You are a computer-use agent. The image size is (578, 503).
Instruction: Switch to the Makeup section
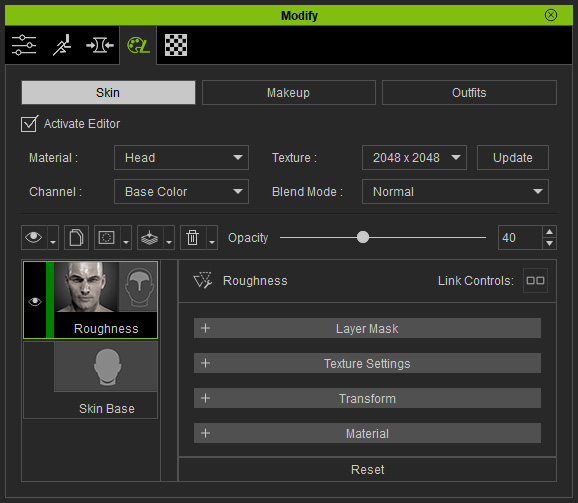[289, 92]
